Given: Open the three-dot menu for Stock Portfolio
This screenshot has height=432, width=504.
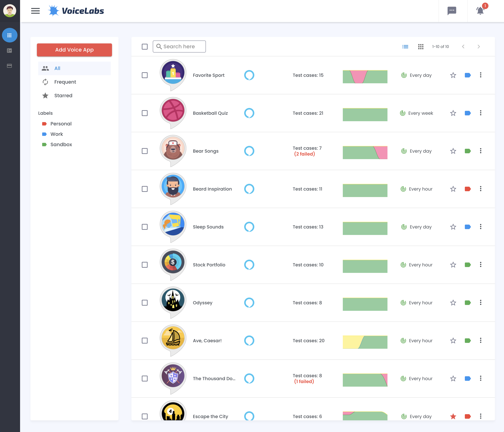Looking at the screenshot, I should [481, 265].
